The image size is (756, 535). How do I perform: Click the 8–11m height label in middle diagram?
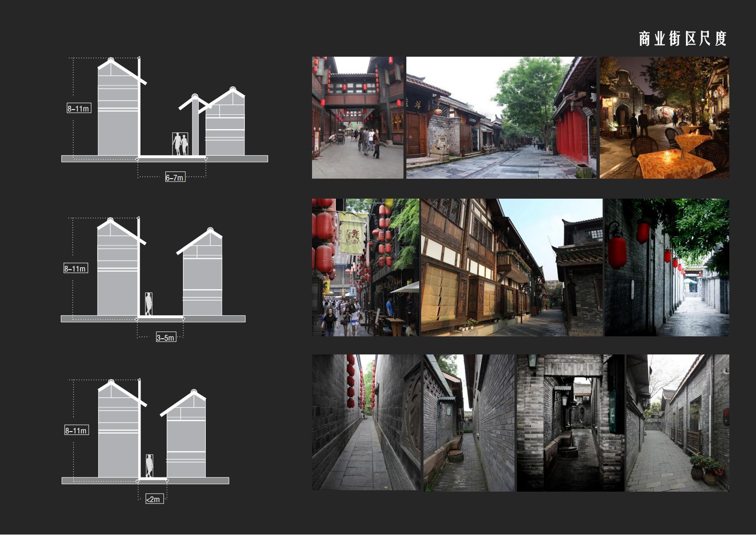point(75,268)
